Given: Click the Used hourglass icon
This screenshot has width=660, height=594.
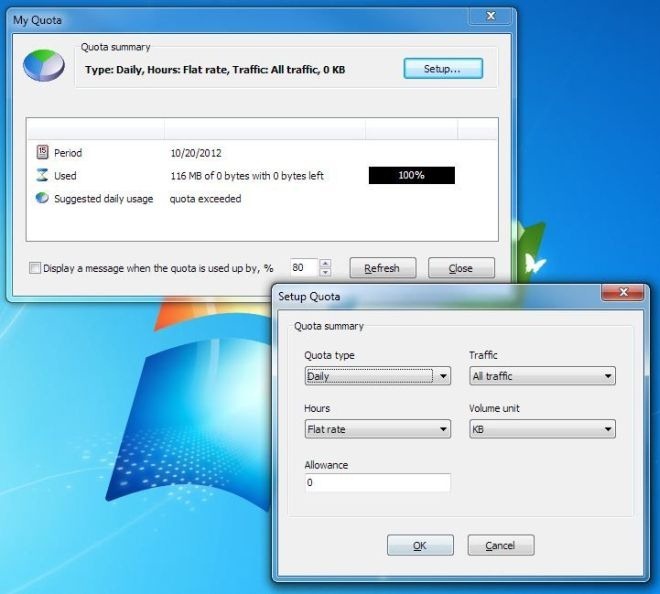Looking at the screenshot, I should coord(42,175).
